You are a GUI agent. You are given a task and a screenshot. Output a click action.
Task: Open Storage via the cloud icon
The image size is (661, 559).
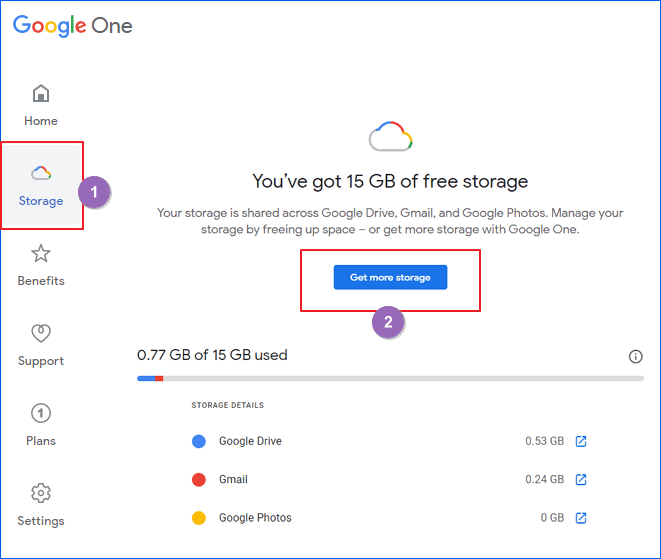[41, 173]
